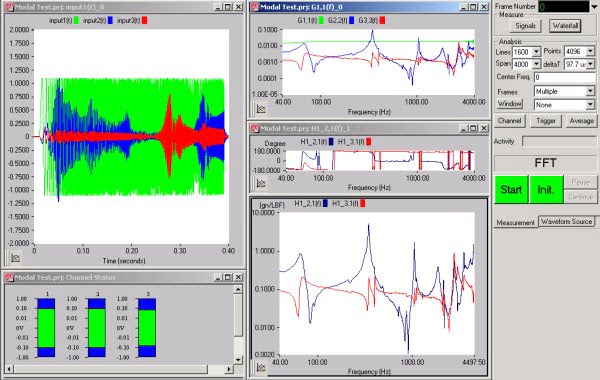
Task: Select the input1(t) green legend swatch
Action: (x=76, y=20)
